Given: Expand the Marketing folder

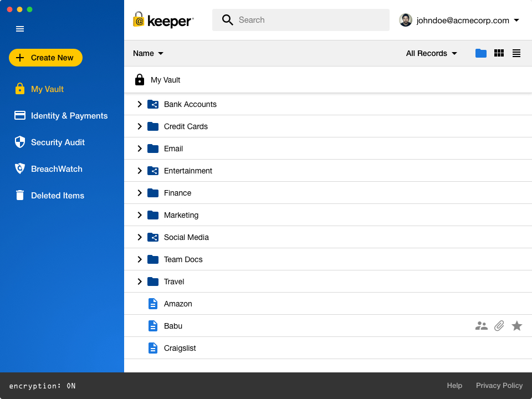Looking at the screenshot, I should pyautogui.click(x=140, y=215).
